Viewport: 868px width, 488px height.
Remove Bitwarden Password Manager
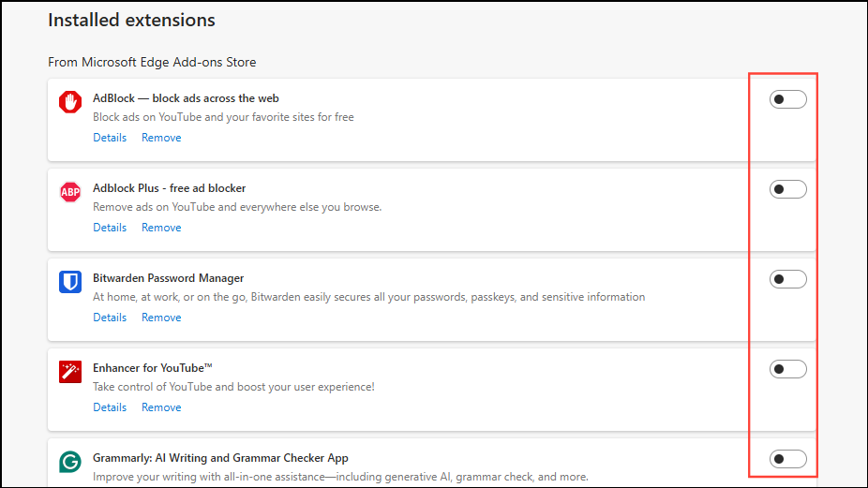pos(161,318)
